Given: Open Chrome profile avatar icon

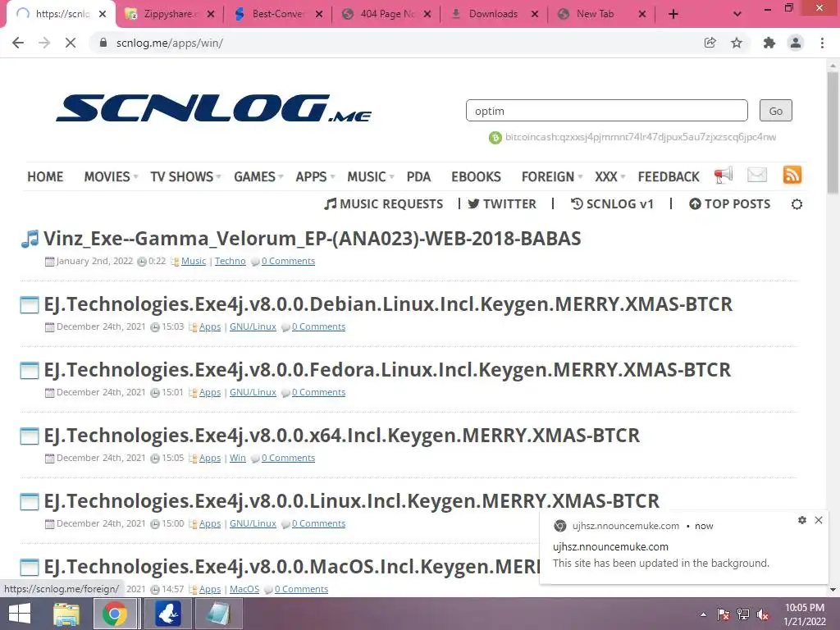Looking at the screenshot, I should (x=796, y=43).
